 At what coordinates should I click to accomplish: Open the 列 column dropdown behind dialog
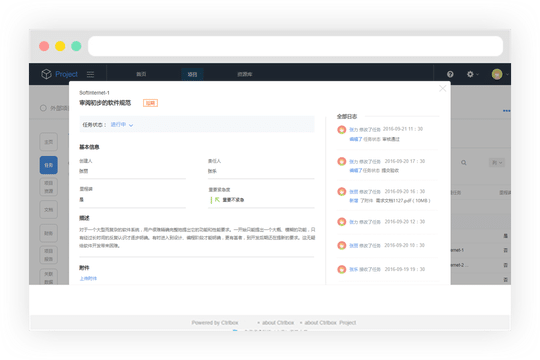pos(497,163)
